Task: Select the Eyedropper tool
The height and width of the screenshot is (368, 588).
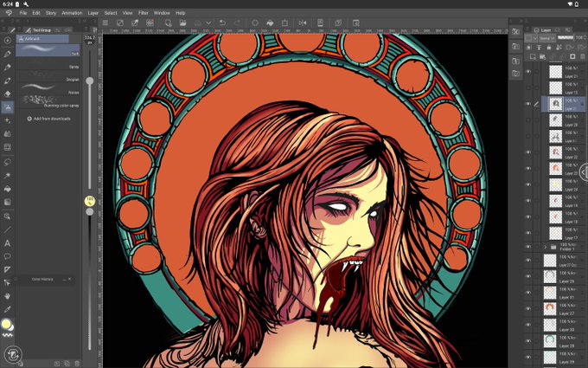Action: pos(7,309)
